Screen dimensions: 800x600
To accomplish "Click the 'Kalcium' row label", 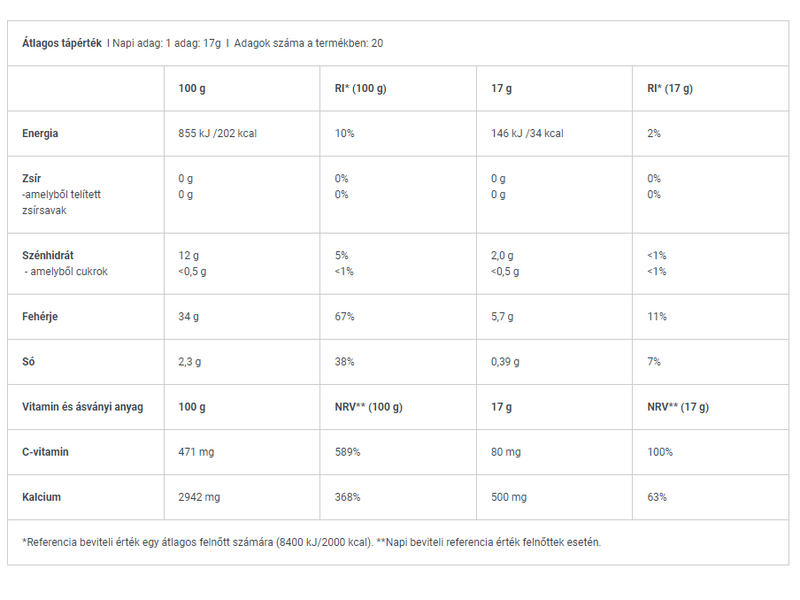I will pyautogui.click(x=41, y=497).
